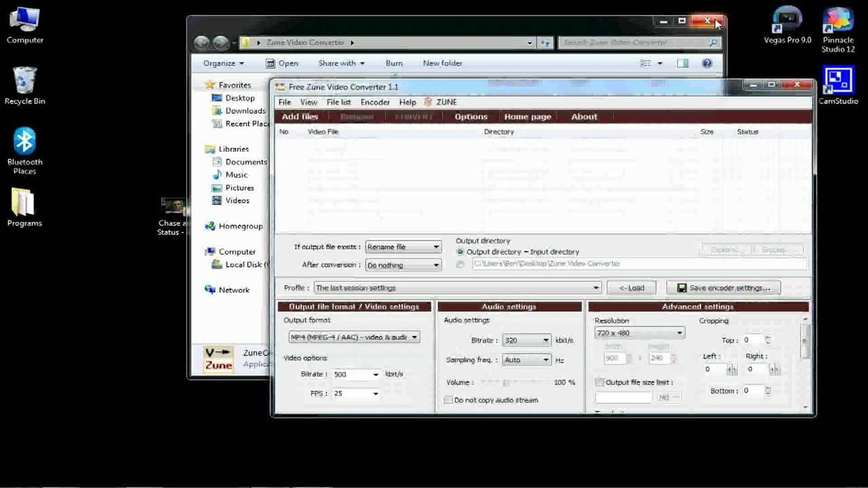Open 'After conversion' dropdown
Image resolution: width=868 pixels, height=488 pixels.
pos(403,265)
